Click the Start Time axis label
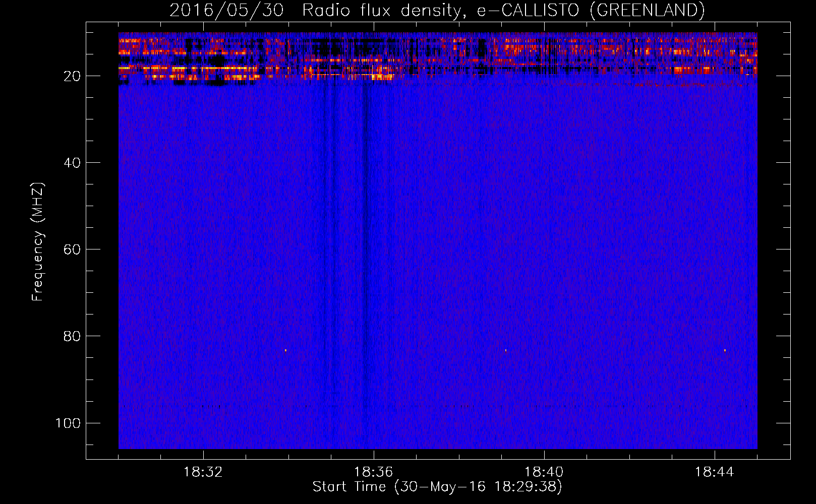 pos(437,487)
